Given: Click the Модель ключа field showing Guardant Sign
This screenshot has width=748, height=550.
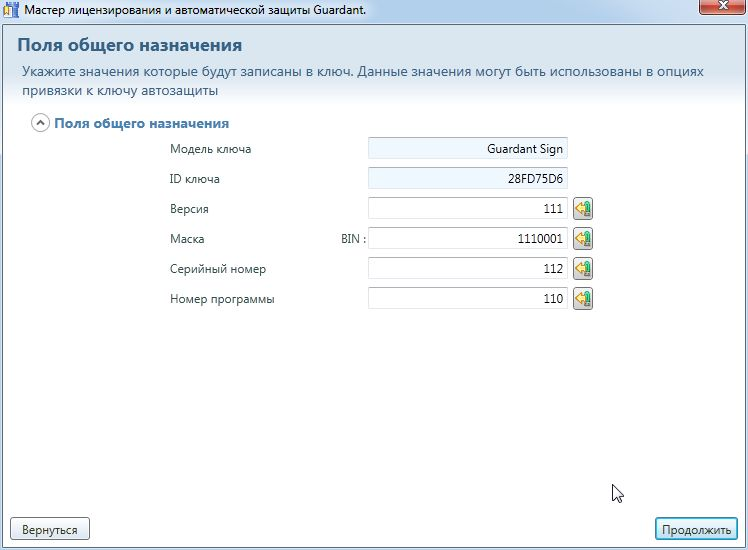Looking at the screenshot, I should click(468, 149).
